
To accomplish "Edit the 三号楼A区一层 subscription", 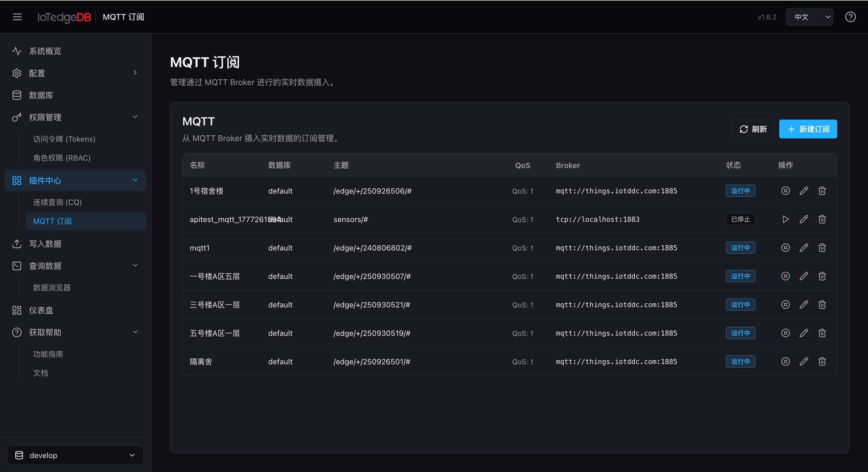I will point(804,305).
